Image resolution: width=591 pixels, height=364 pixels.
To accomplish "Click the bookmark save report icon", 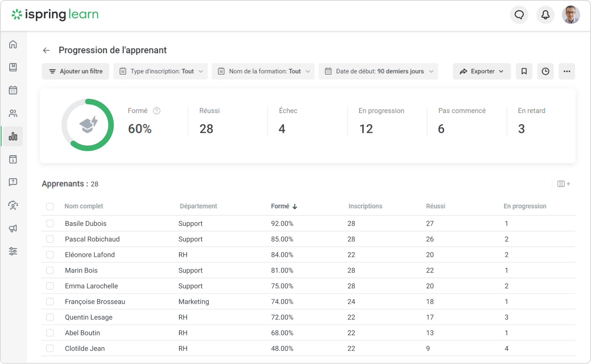I will (x=524, y=71).
